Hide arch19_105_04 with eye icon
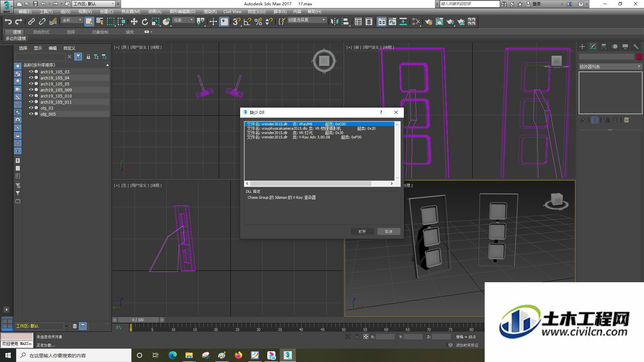 31,78
